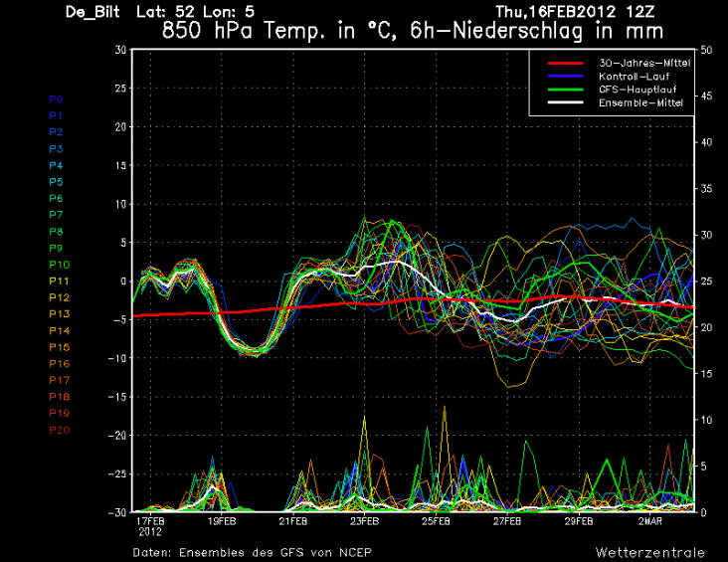The height and width of the screenshot is (562, 728).
Task: Select the Ensemble-Mittel legend text
Action: (x=640, y=102)
